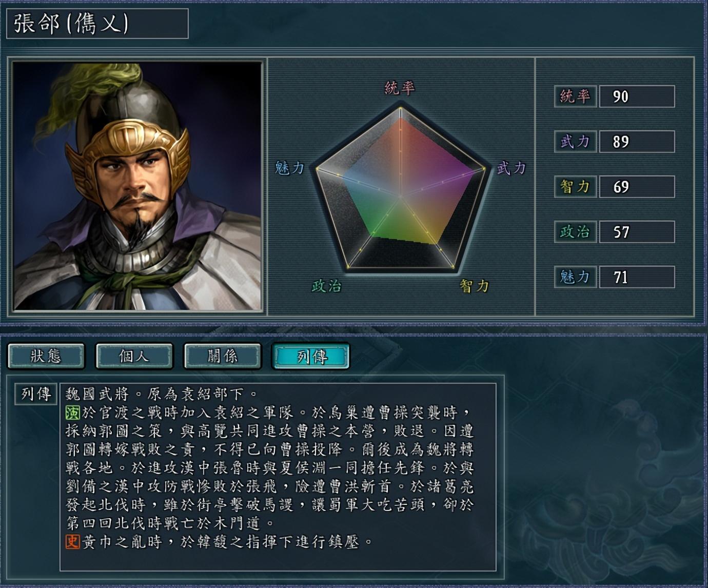Viewport: 708px width, 588px height.
Task: Select the 魅力 stat label button
Action: point(575,277)
